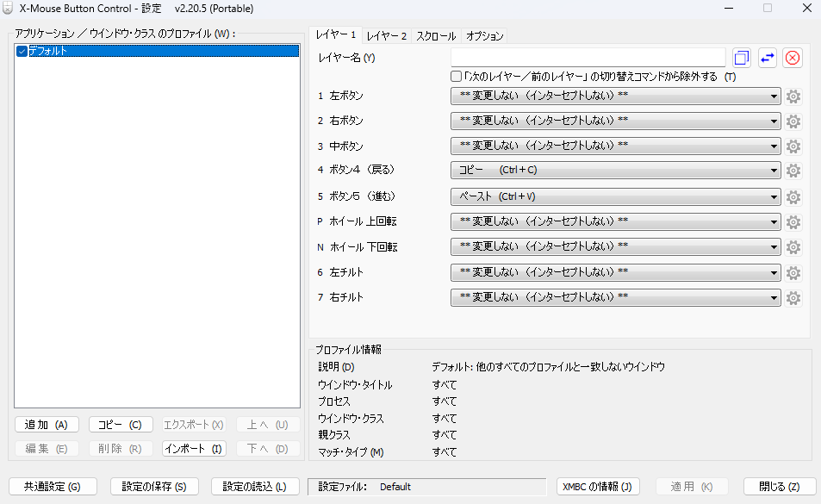Click 設定の読込 (L) button
This screenshot has height=504, width=821.
pos(255,486)
